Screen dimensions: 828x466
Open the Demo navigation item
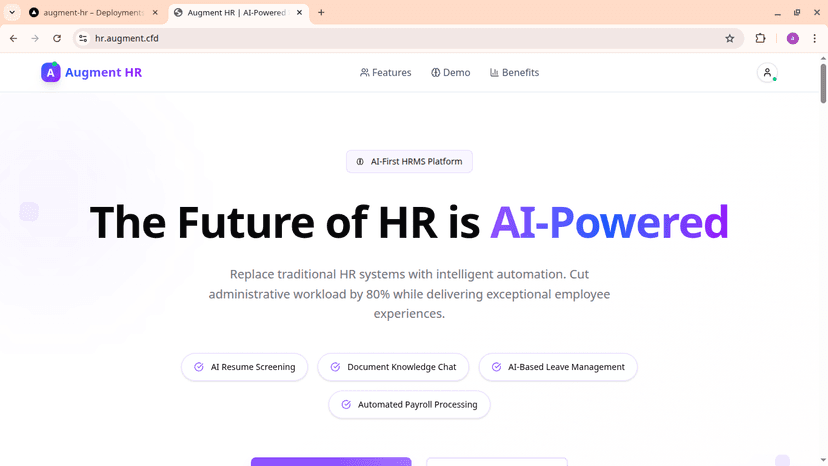[x=450, y=72]
